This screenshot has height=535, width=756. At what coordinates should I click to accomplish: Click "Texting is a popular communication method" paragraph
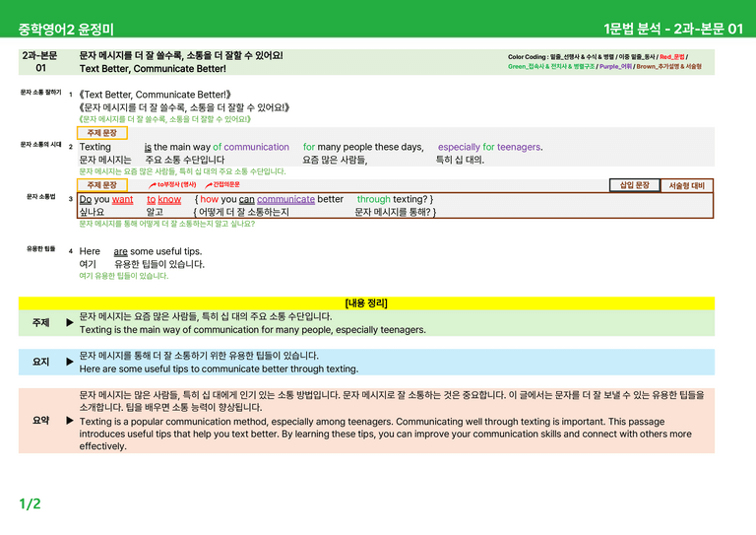coord(386,434)
